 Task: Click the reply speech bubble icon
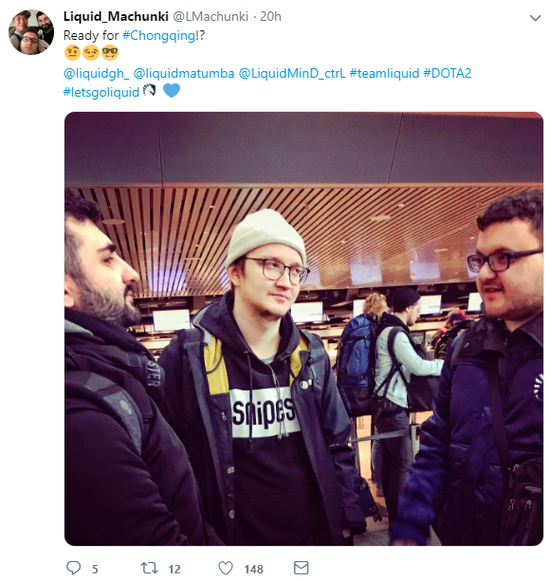[73, 568]
